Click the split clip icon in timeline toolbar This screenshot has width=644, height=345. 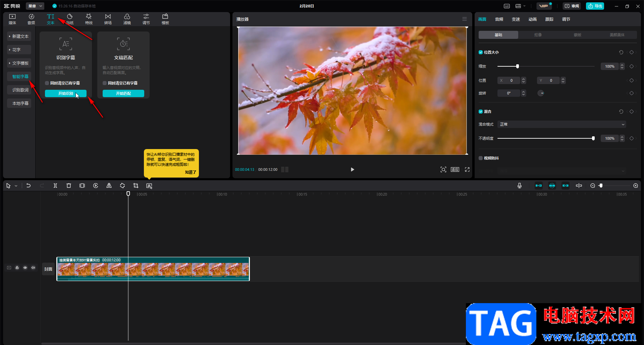(55, 186)
